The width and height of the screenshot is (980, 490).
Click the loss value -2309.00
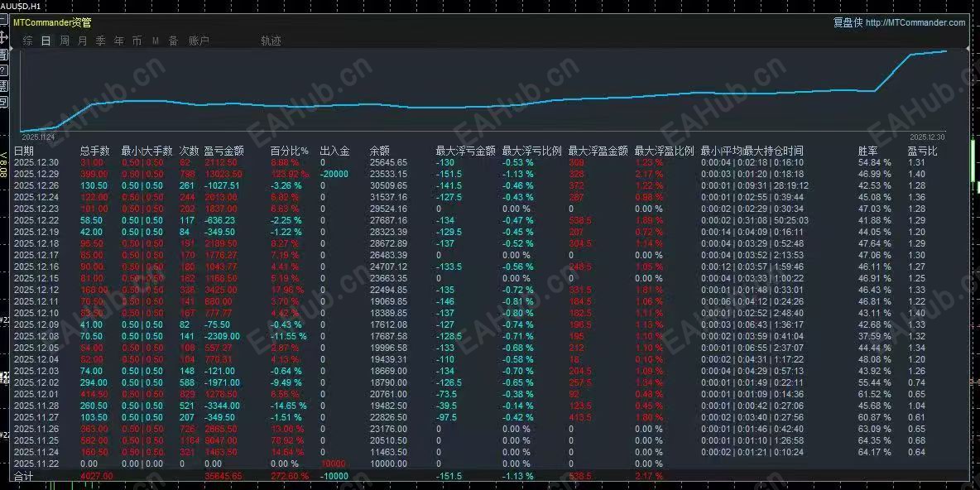pos(222,336)
